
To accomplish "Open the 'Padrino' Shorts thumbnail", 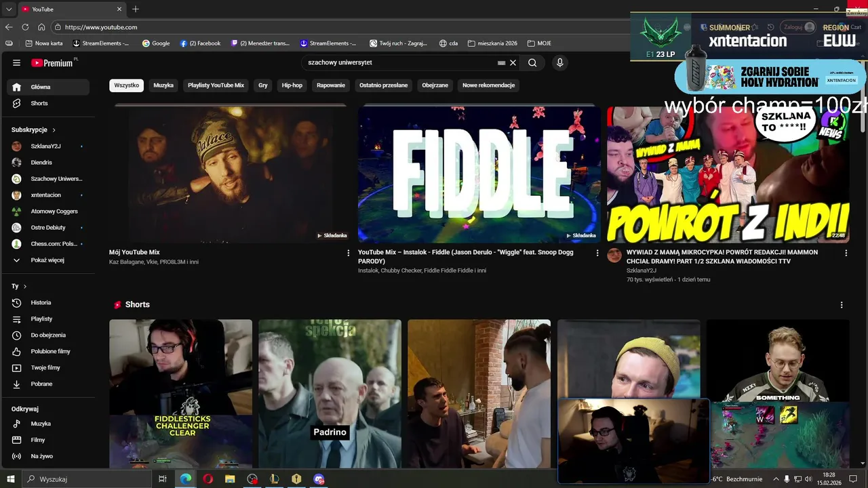I will click(x=330, y=393).
